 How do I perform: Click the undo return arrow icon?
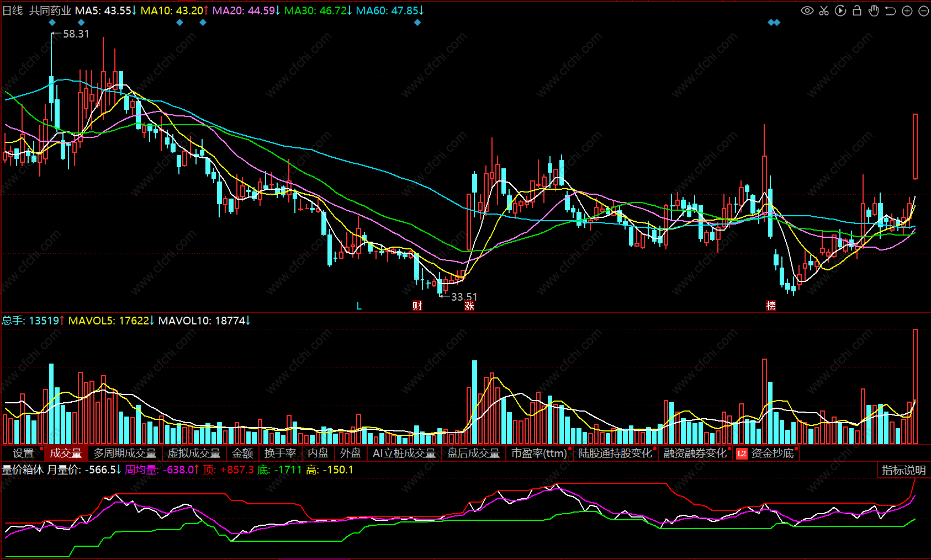[890, 10]
